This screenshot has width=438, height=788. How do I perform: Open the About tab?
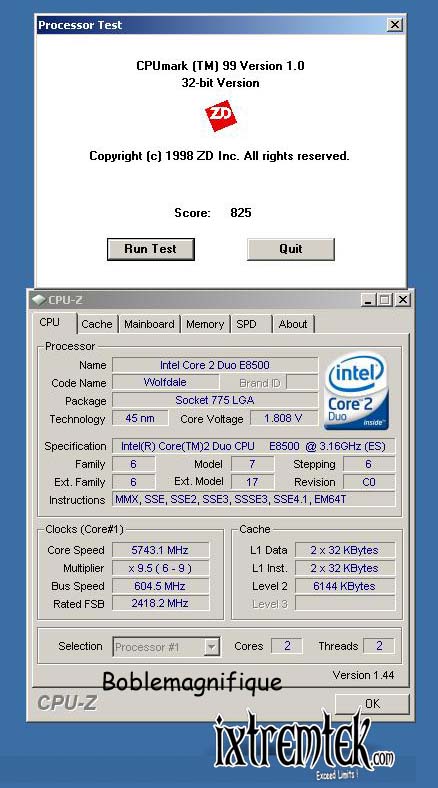(x=293, y=325)
